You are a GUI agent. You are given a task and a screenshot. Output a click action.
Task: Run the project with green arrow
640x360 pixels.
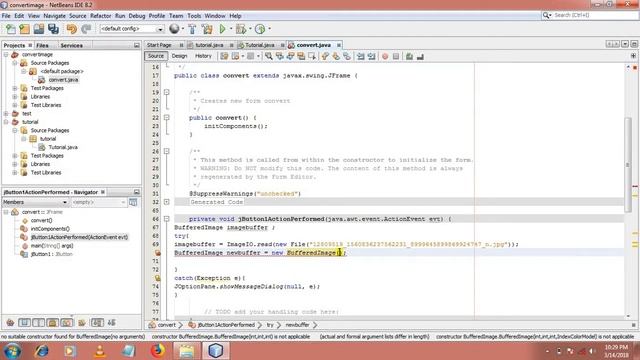pos(222,29)
